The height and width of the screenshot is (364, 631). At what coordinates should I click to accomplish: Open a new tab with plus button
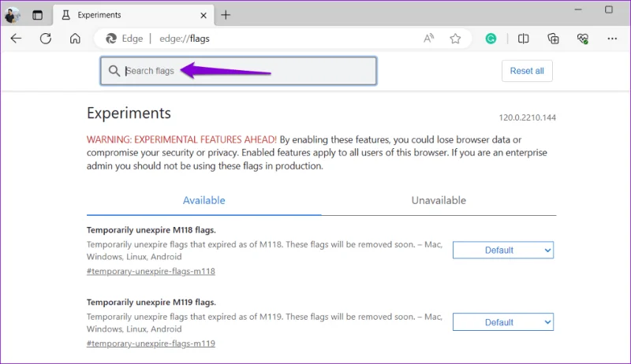[x=226, y=15]
